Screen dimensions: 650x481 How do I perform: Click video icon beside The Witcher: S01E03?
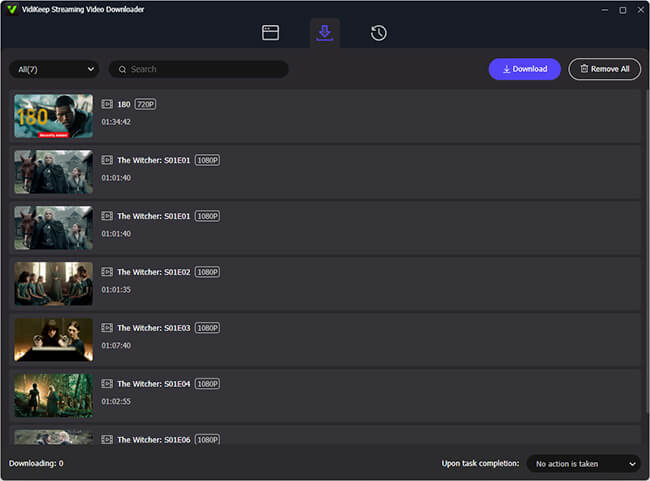point(107,328)
